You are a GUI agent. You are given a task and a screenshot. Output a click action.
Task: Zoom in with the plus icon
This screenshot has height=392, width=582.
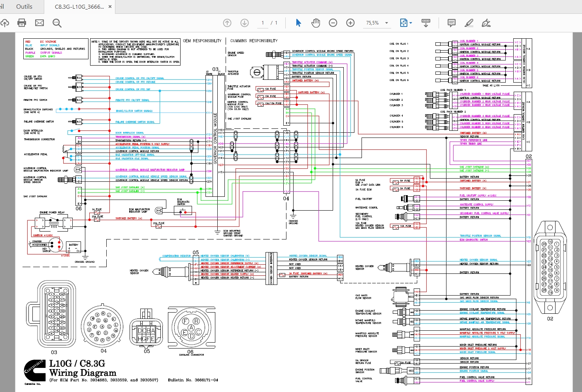(350, 23)
